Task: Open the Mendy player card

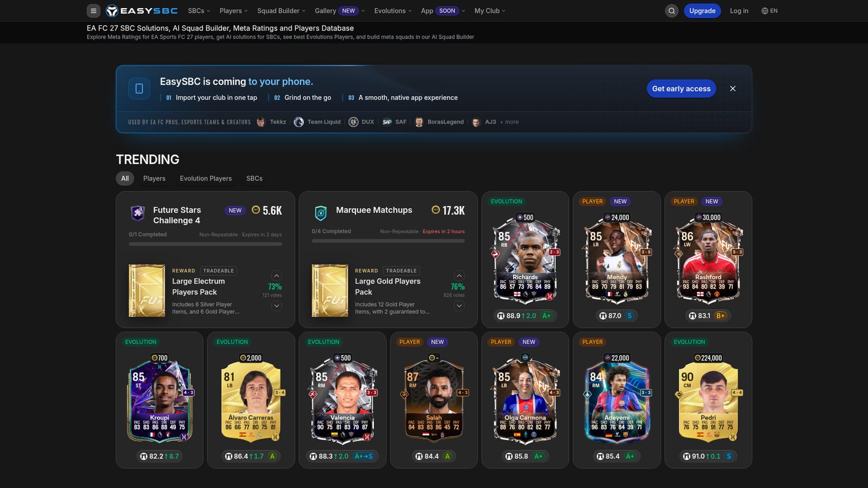Action: pos(616,259)
